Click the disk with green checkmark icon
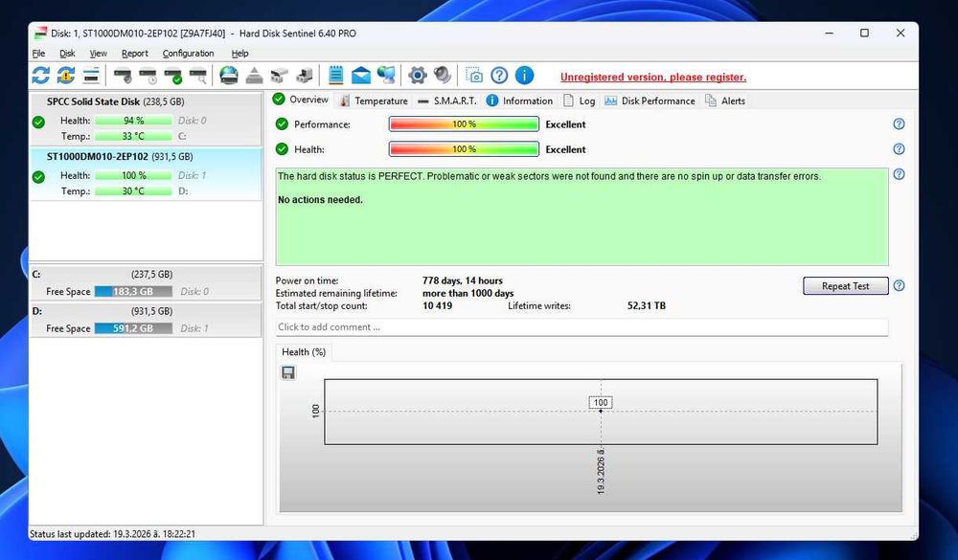 coord(173,76)
